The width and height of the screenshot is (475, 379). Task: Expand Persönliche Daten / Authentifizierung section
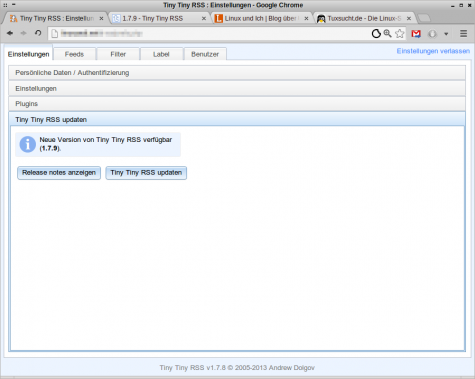pyautogui.click(x=237, y=73)
